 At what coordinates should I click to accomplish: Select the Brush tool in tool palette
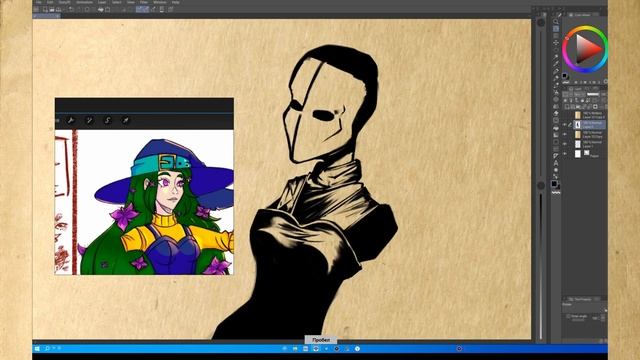click(x=556, y=84)
